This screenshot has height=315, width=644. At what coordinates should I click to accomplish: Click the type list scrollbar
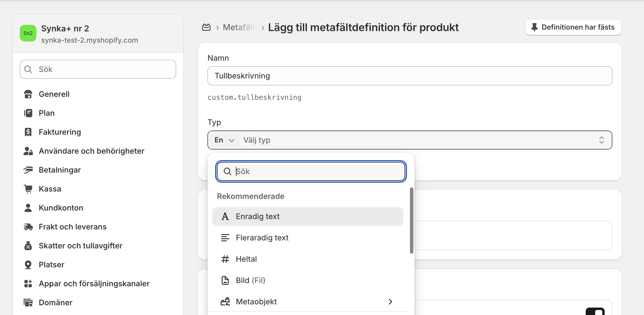tap(411, 221)
